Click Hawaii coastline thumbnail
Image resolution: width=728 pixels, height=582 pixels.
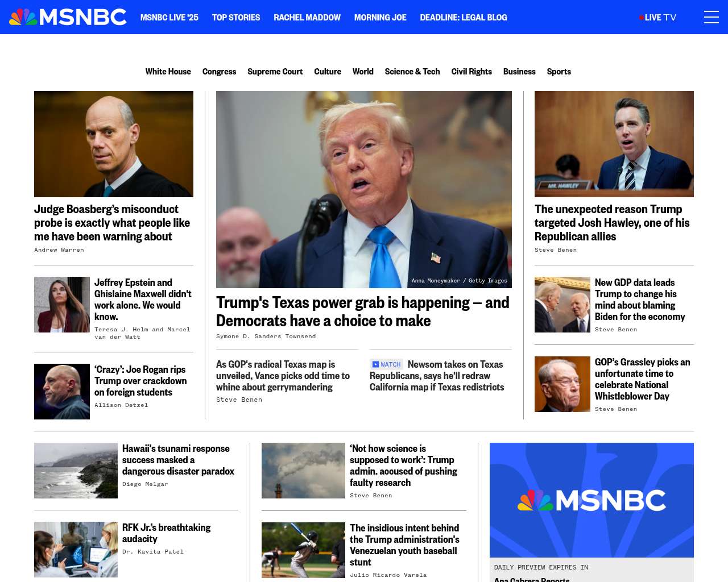(76, 471)
